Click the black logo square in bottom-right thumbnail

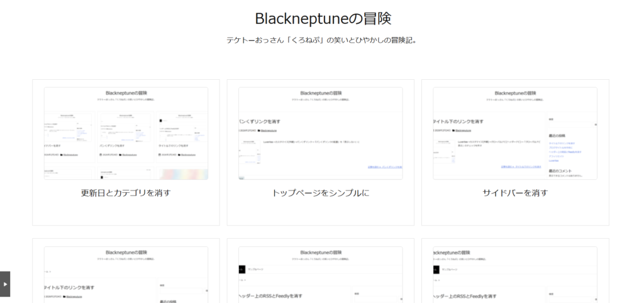pyautogui.click(x=436, y=269)
